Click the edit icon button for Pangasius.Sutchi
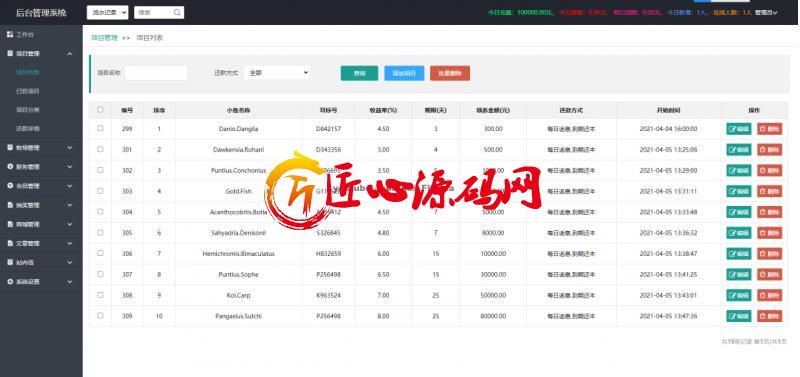This screenshot has height=377, width=800. click(739, 316)
